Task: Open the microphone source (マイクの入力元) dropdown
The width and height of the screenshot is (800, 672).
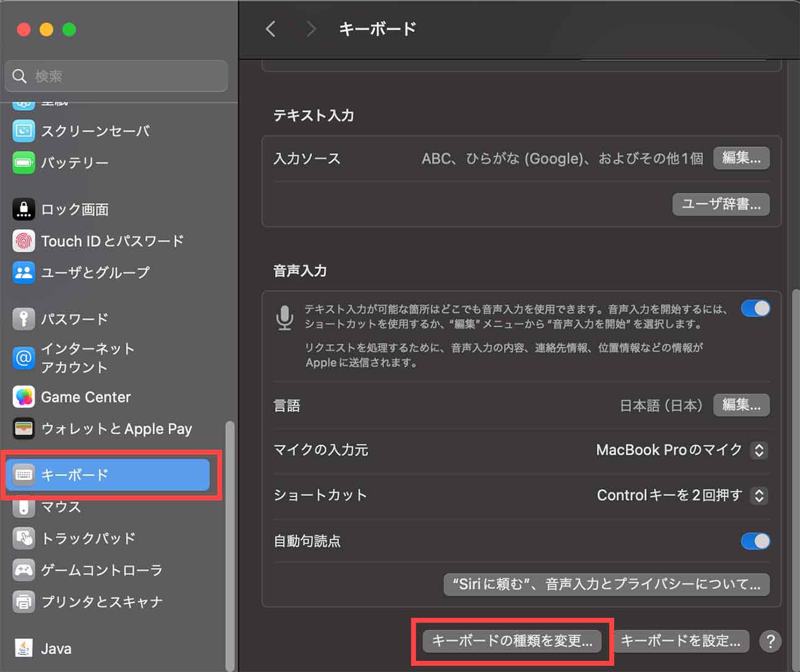Action: tap(759, 450)
